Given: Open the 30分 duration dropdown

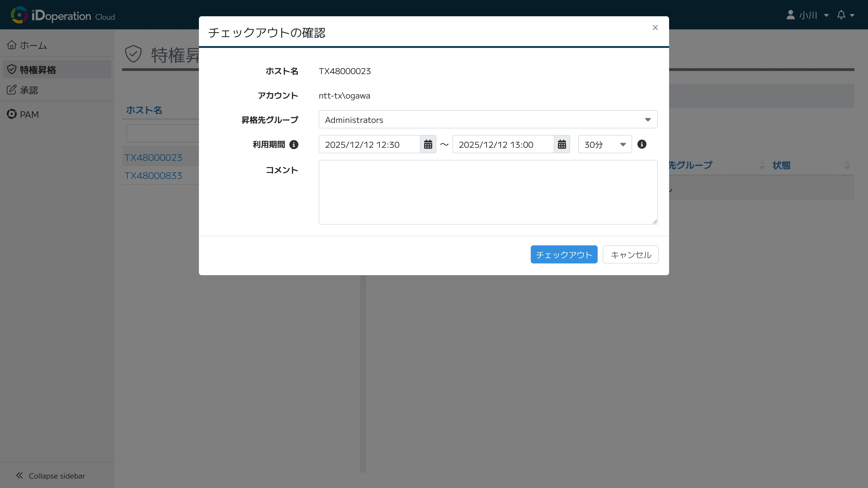Looking at the screenshot, I should click(604, 145).
